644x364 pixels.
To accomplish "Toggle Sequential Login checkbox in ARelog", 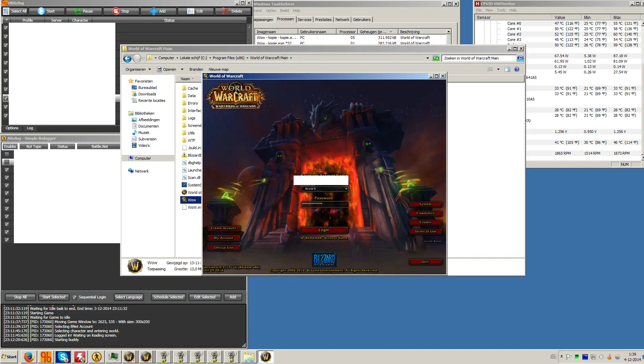I will [x=74, y=297].
